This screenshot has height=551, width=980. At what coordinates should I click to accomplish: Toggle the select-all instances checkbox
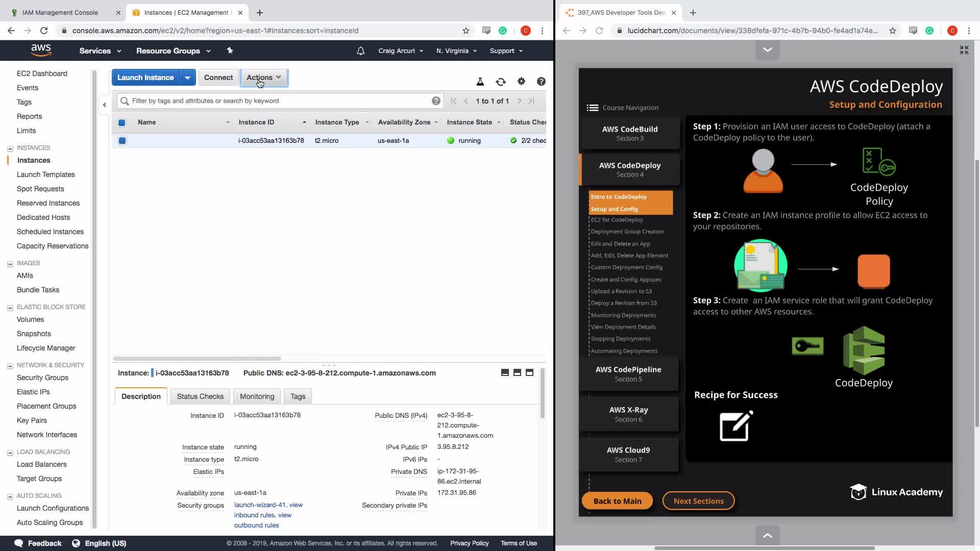pos(122,122)
